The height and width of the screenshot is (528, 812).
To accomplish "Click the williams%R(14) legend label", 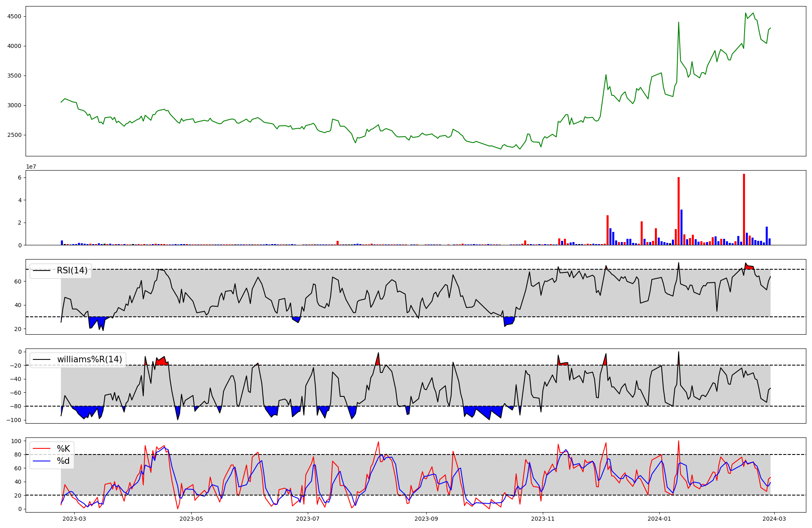I will click(89, 359).
